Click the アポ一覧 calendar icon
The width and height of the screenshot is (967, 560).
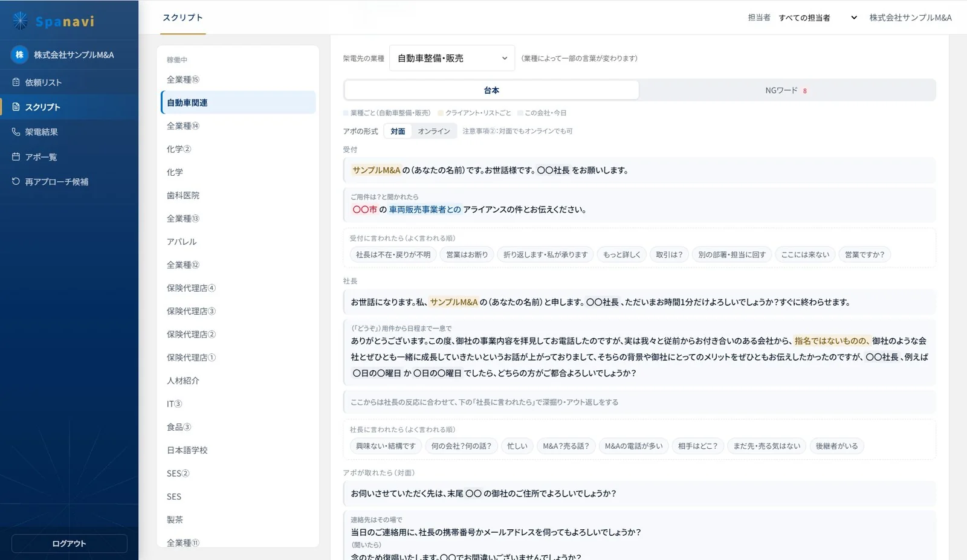[x=16, y=156]
